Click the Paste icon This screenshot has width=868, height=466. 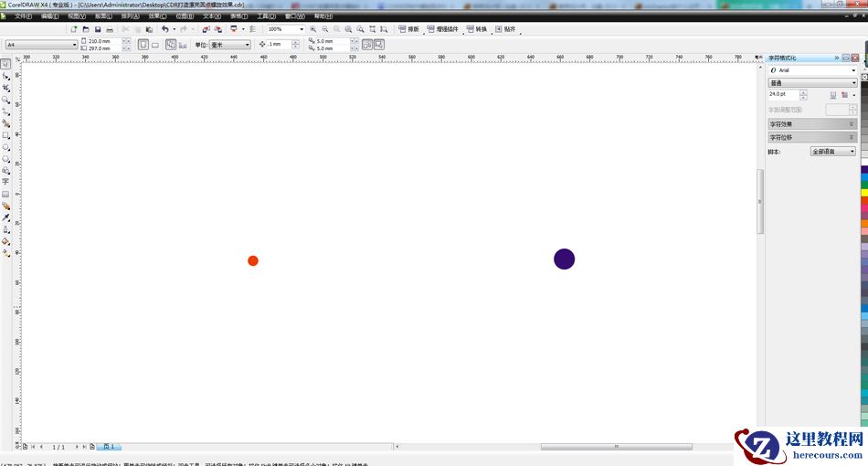coord(149,29)
